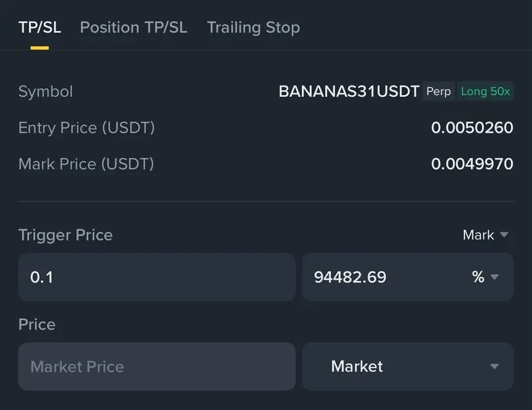Click the green Long 50x badge
Viewport: 532px width, 410px height.
pyautogui.click(x=485, y=91)
